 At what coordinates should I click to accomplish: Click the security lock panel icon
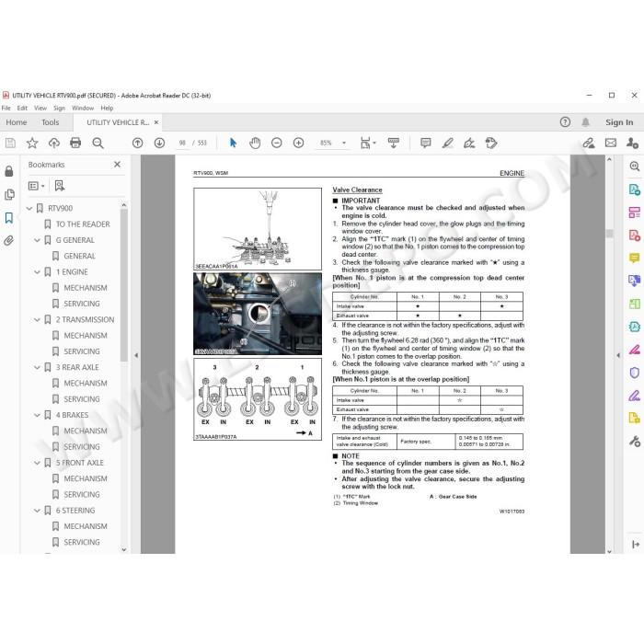[9, 171]
